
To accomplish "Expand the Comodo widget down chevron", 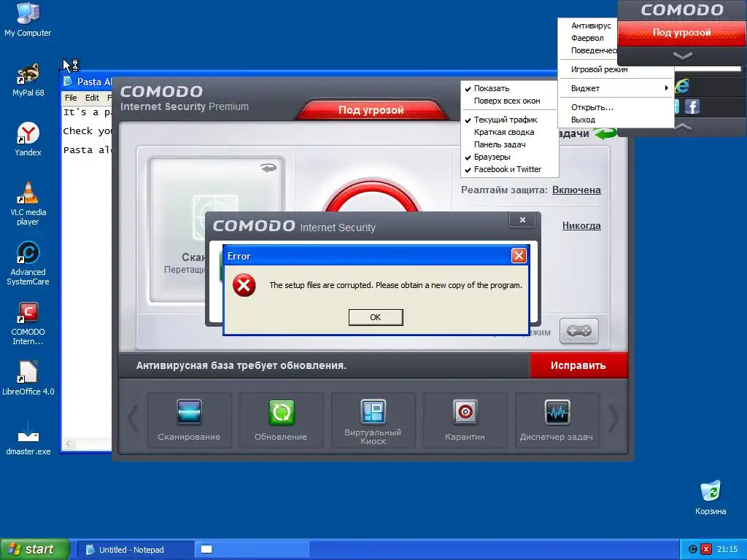I will click(682, 56).
